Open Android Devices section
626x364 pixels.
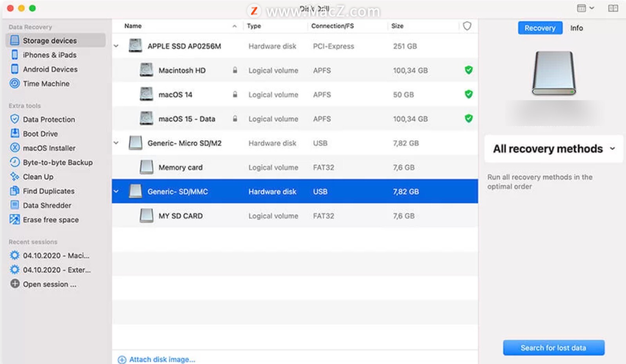point(50,69)
